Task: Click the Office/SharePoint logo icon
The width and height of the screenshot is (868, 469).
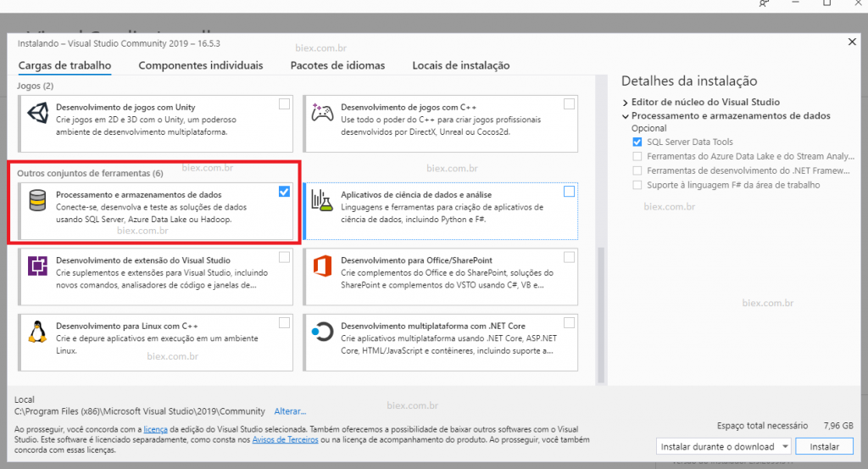Action: coord(322,265)
